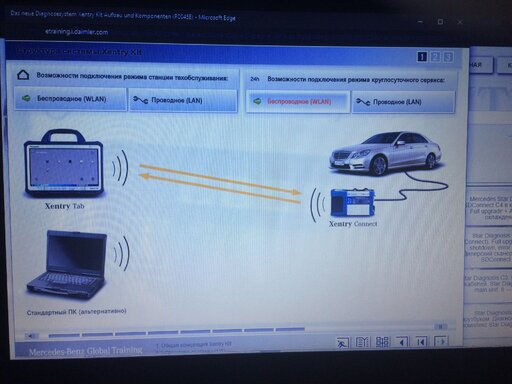Switch to page 2 of the slide

[435, 57]
